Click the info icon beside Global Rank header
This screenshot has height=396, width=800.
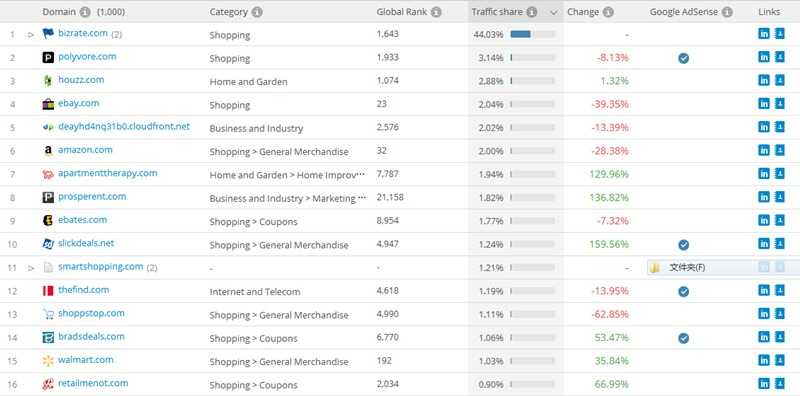tap(436, 12)
